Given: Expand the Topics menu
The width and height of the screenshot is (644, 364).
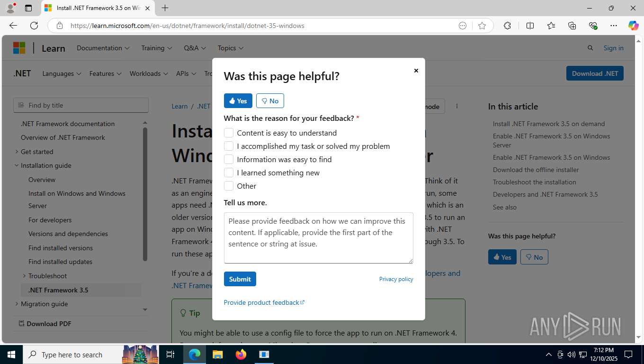Looking at the screenshot, I should point(231,48).
